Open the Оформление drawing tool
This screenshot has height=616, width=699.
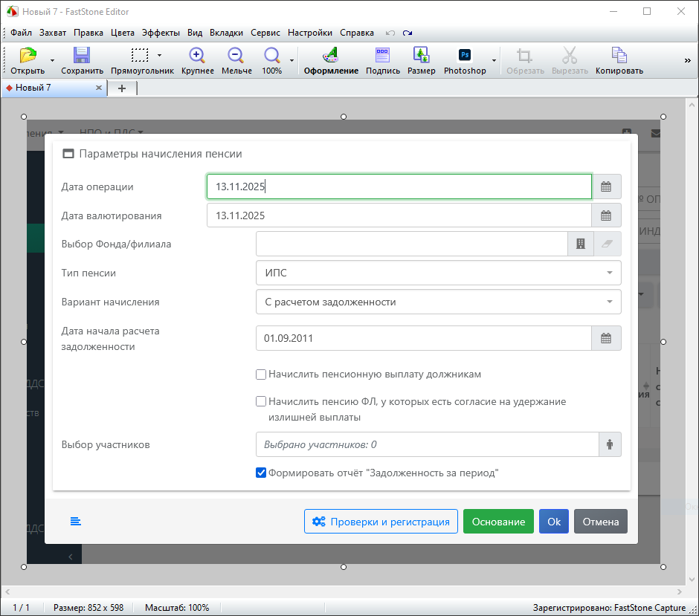pos(331,56)
